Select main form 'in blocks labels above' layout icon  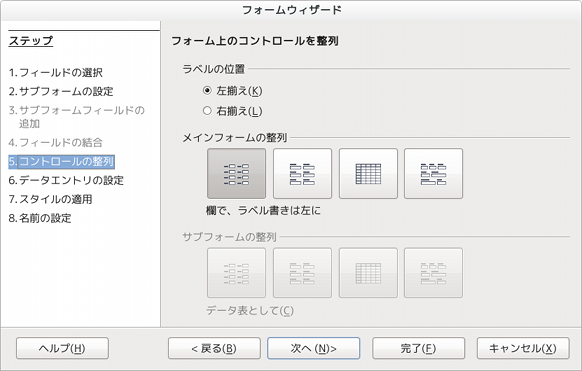[434, 174]
